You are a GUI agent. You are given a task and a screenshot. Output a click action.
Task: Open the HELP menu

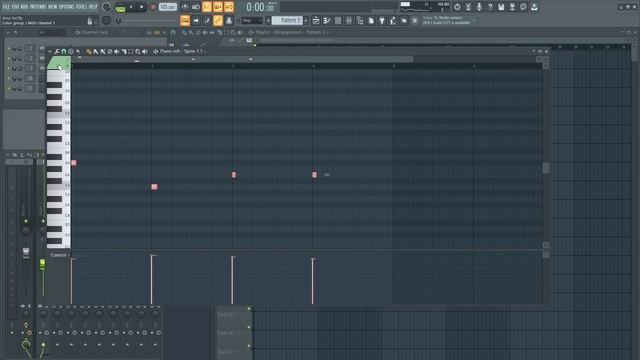coord(93,7)
